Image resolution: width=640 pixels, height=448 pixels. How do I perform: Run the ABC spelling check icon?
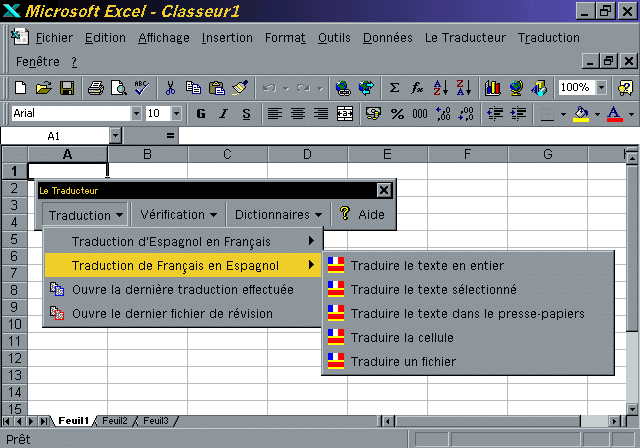tap(142, 88)
